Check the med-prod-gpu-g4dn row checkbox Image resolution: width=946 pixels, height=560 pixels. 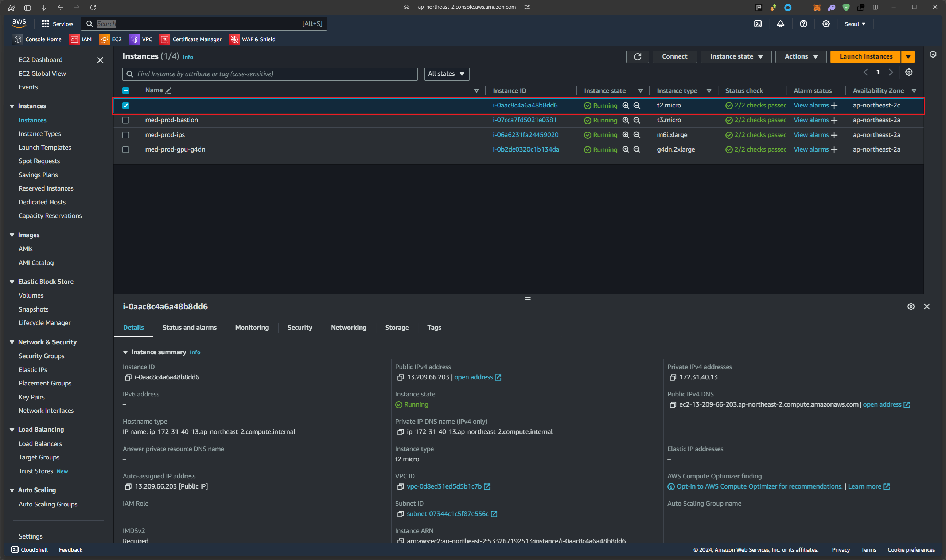pos(126,150)
